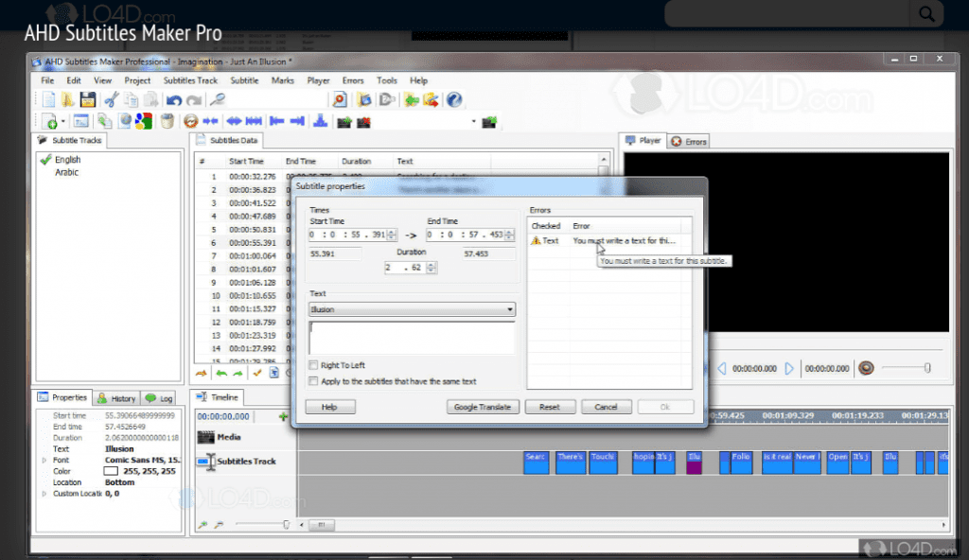Open the Marks menu
Viewport: 969px width, 560px height.
[x=282, y=81]
